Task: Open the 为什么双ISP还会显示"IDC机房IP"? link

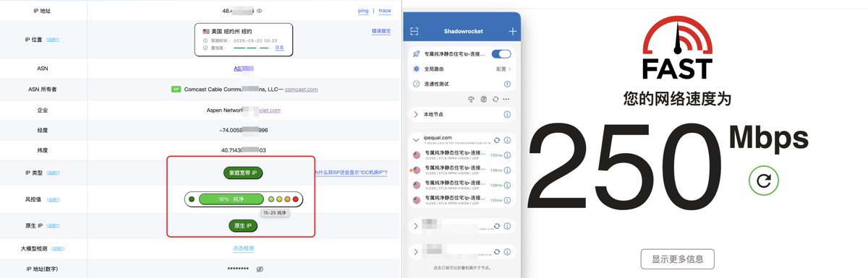Action: [x=350, y=173]
